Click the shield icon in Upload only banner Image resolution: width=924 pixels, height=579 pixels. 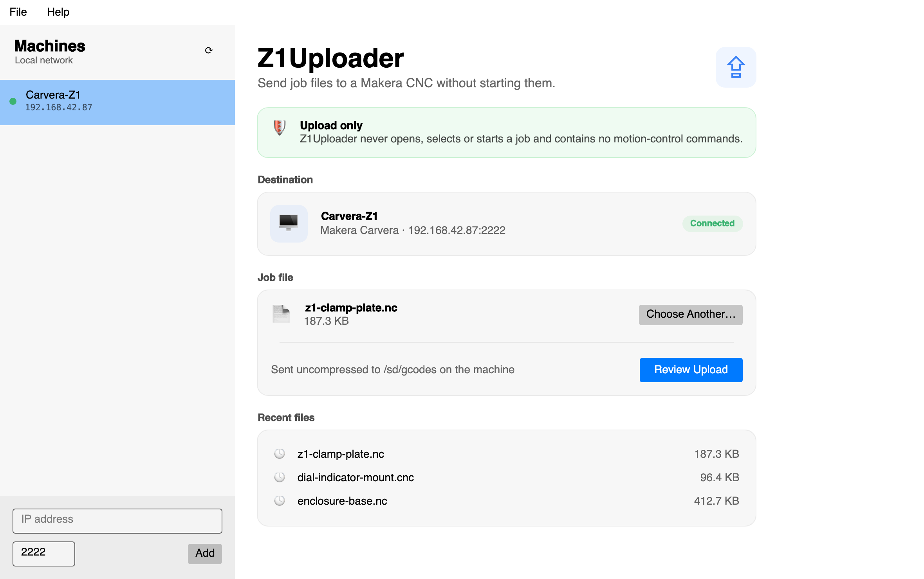pyautogui.click(x=279, y=128)
